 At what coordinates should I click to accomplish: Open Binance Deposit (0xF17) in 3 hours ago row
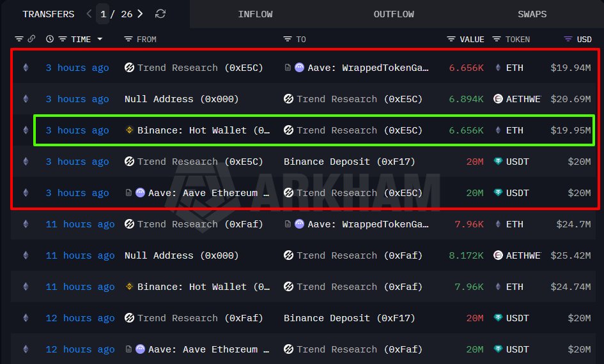click(x=350, y=162)
